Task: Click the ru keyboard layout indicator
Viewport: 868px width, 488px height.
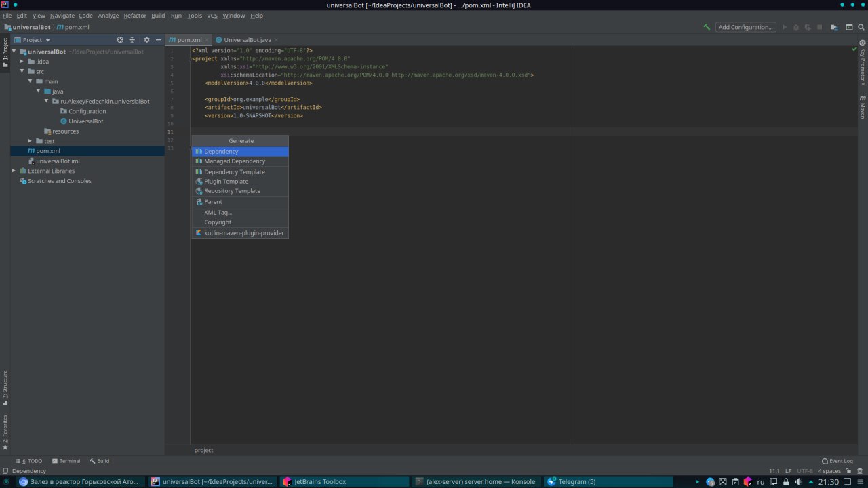Action: pos(761,482)
